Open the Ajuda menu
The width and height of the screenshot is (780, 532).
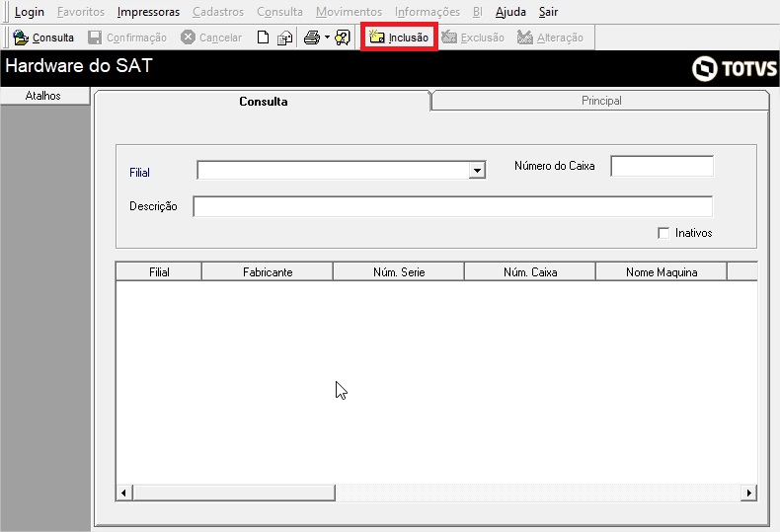510,12
